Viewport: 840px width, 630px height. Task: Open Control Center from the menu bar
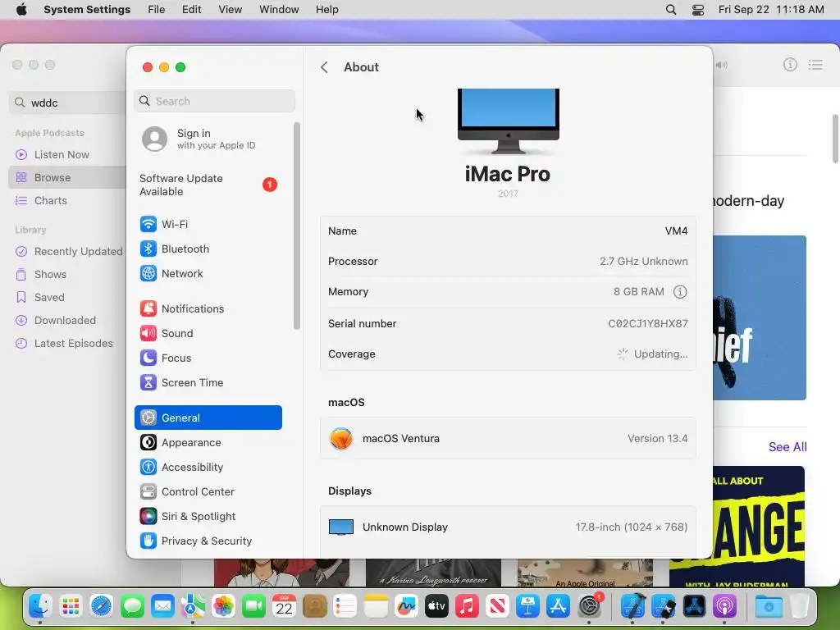(x=698, y=10)
